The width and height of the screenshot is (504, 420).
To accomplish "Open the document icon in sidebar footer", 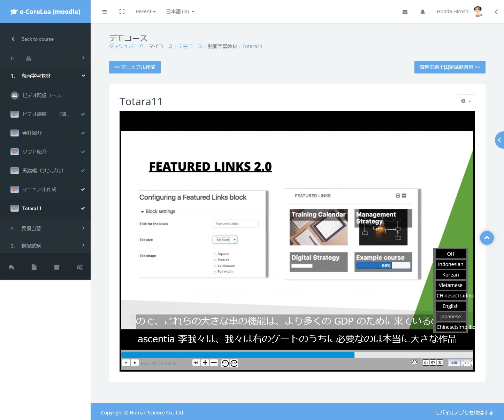I will (x=34, y=267).
